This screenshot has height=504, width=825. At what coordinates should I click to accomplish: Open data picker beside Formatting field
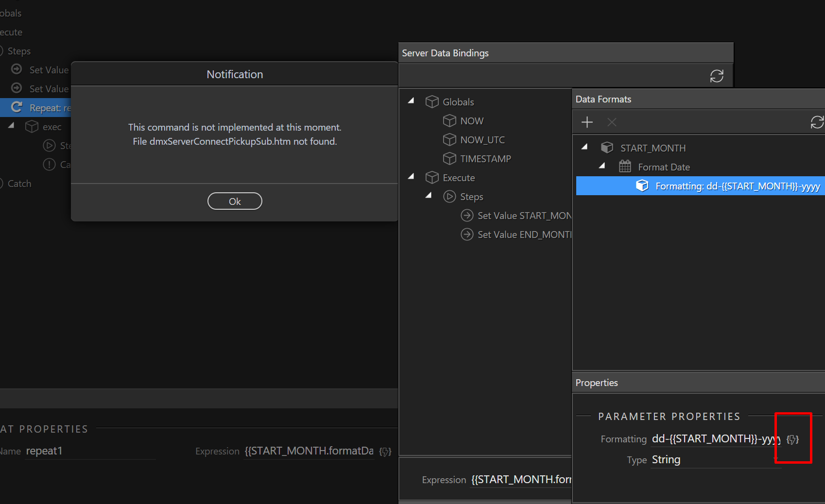pyautogui.click(x=792, y=439)
